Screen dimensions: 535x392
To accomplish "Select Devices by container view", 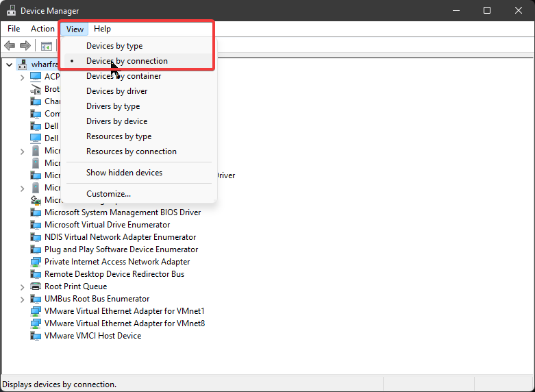I will click(139, 76).
